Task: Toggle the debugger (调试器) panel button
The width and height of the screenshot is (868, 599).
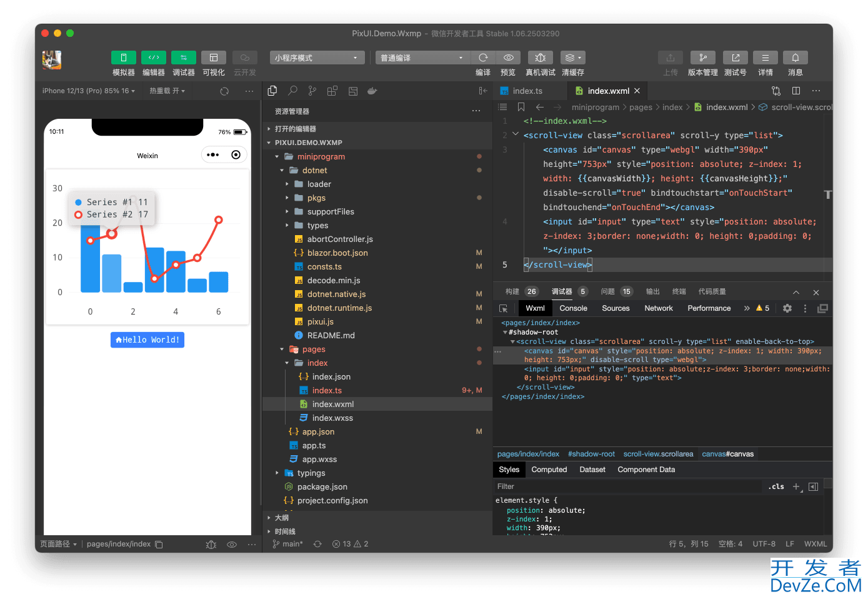Action: (183, 58)
